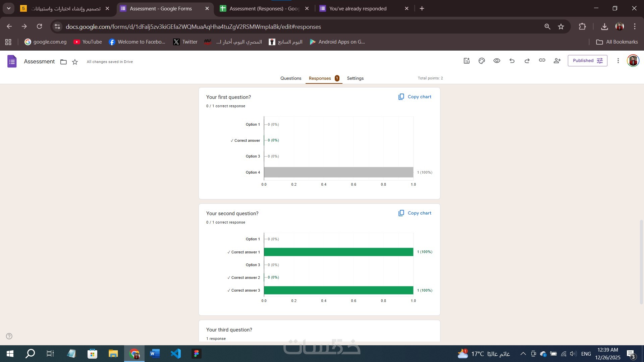Screen dimensions: 644x362
Task: Copy chart for the second question
Action: click(x=415, y=213)
